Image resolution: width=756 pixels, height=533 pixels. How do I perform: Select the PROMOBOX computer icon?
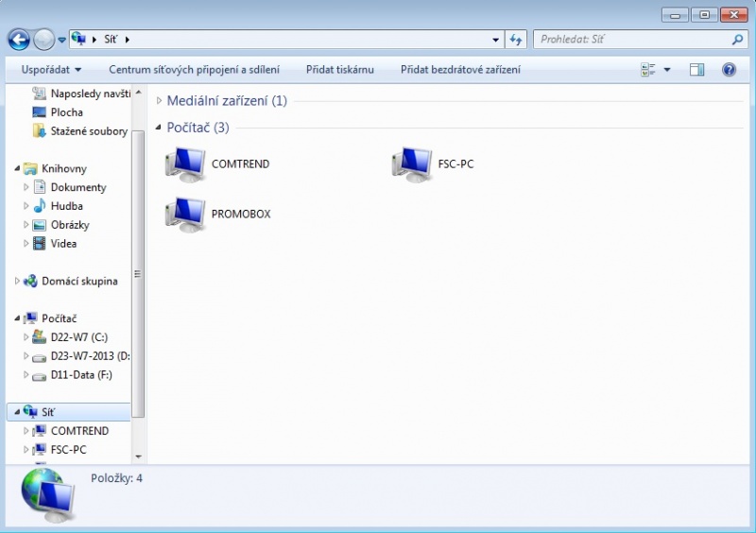(186, 215)
